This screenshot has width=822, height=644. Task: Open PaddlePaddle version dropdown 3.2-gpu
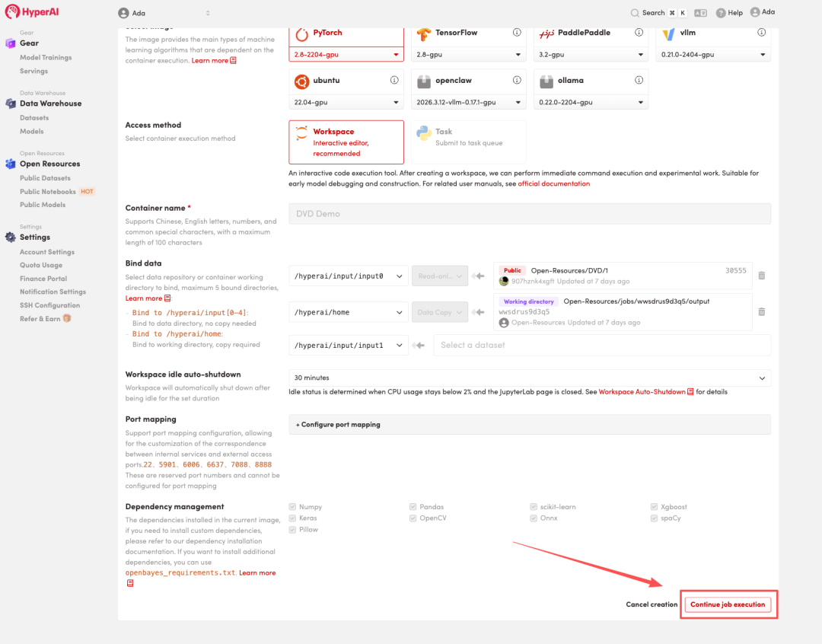tap(591, 55)
